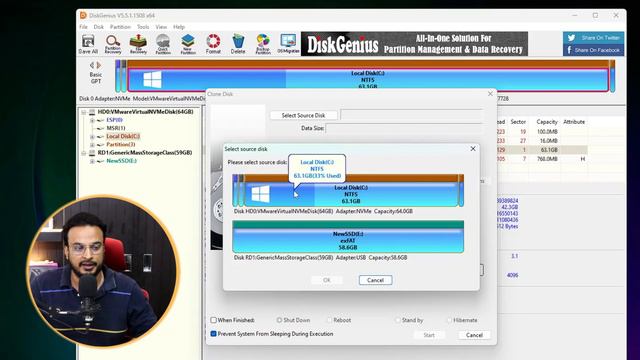Open the File Recovery tool
The height and width of the screenshot is (360, 640).
pyautogui.click(x=138, y=44)
